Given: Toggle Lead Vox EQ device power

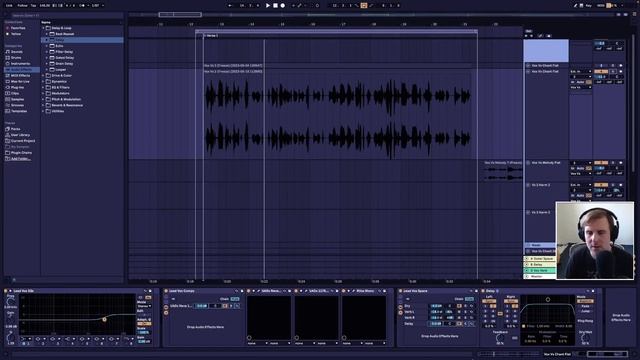Looking at the screenshot, I should 6,291.
